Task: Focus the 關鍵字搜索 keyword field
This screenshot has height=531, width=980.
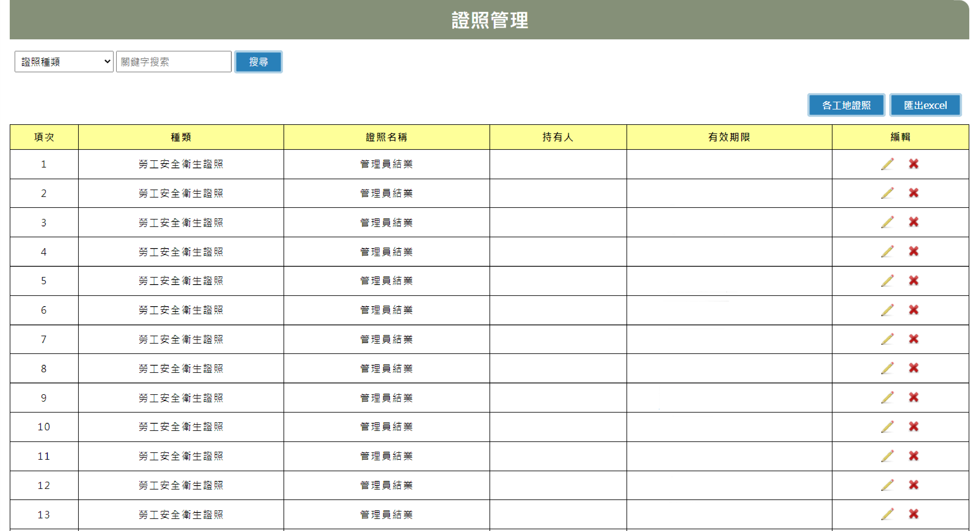Action: click(x=174, y=62)
